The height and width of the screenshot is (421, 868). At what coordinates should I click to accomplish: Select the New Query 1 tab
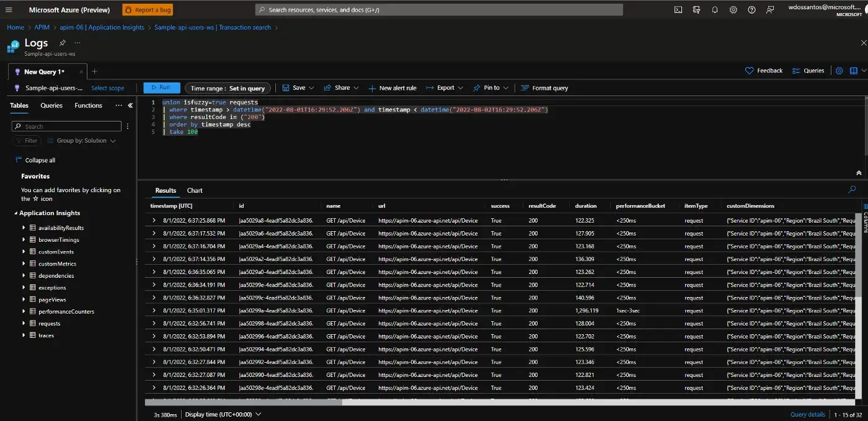click(45, 72)
